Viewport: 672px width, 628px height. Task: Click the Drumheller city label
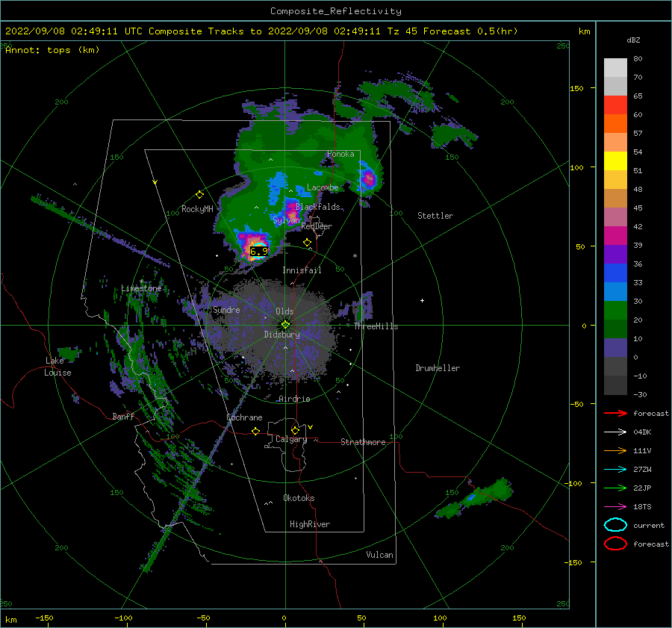pos(438,368)
